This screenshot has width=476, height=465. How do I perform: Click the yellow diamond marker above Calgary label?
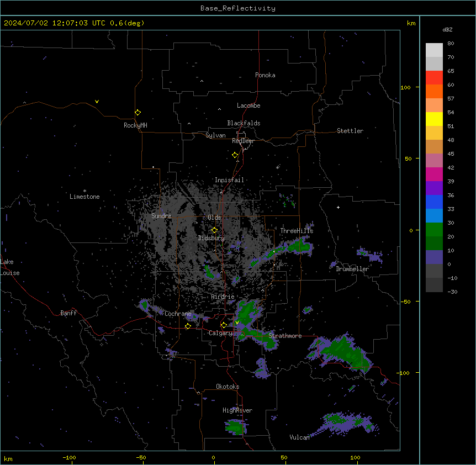[224, 325]
